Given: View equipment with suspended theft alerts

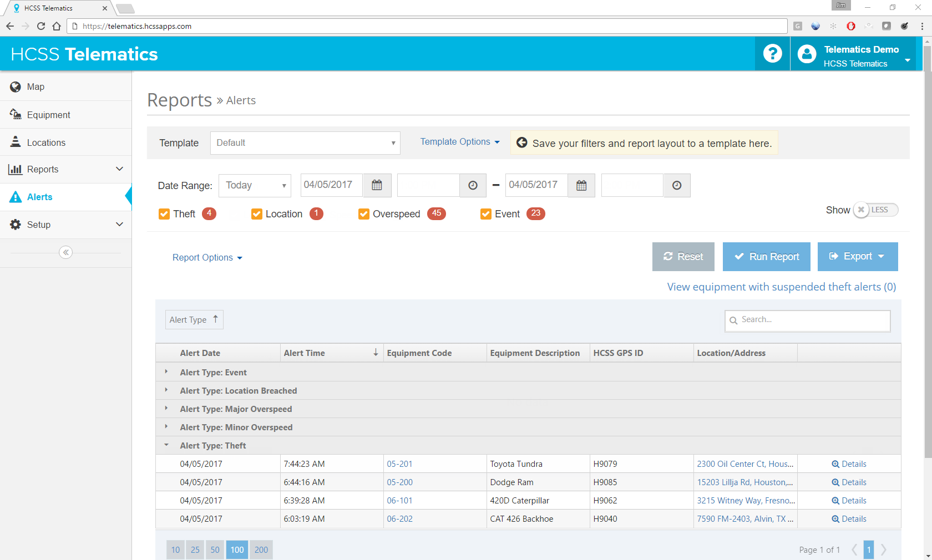Looking at the screenshot, I should pos(782,287).
